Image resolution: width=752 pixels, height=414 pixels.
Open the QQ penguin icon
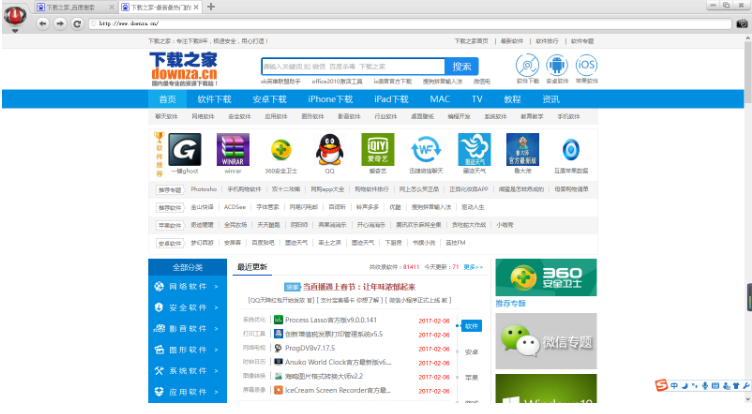[x=329, y=149]
